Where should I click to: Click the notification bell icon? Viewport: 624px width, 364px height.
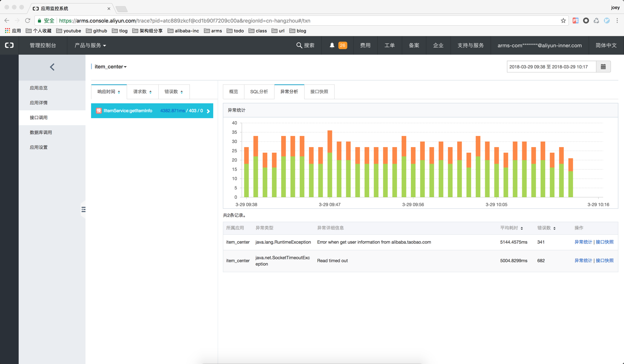pyautogui.click(x=332, y=45)
